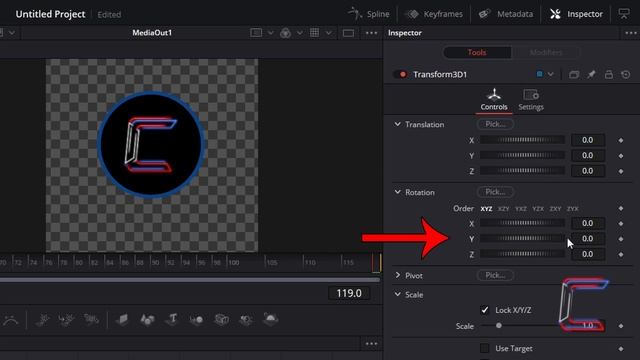640x360 pixels.
Task: Add keyframe for Rotation Y
Action: 621,239
